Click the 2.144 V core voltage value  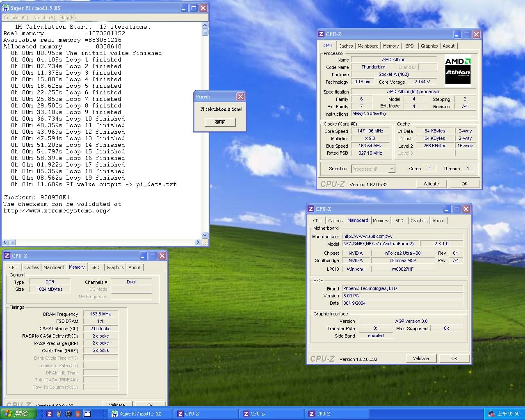(422, 82)
